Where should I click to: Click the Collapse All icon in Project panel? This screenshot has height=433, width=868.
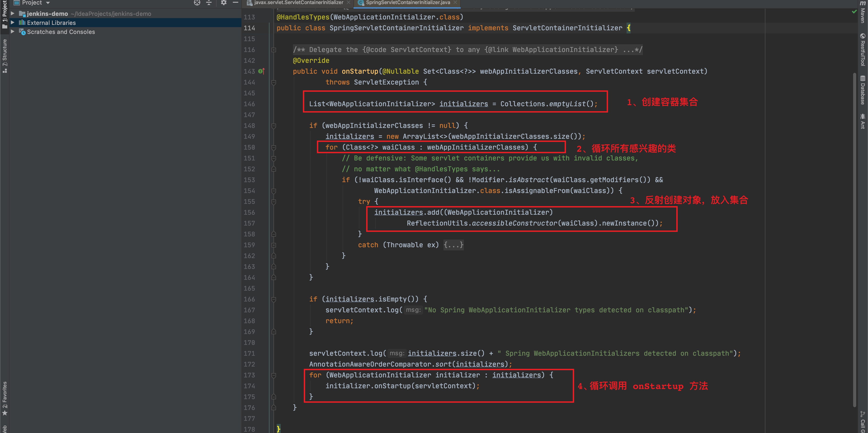click(209, 3)
